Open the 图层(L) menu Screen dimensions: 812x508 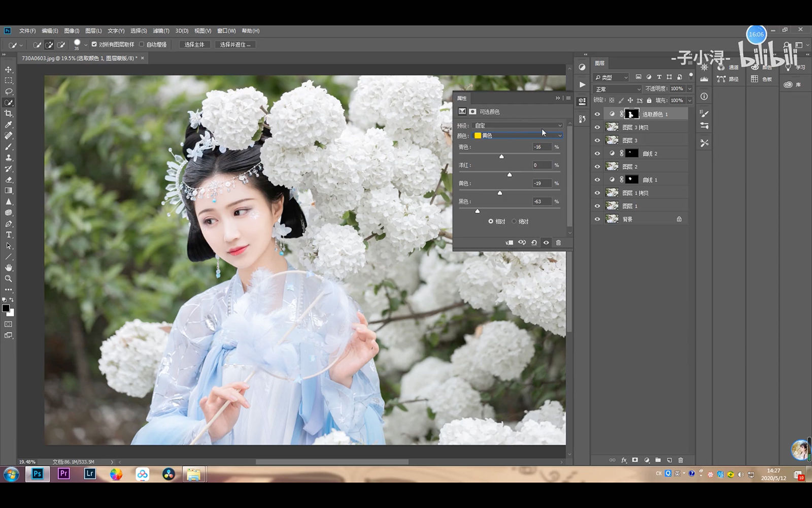tap(93, 31)
